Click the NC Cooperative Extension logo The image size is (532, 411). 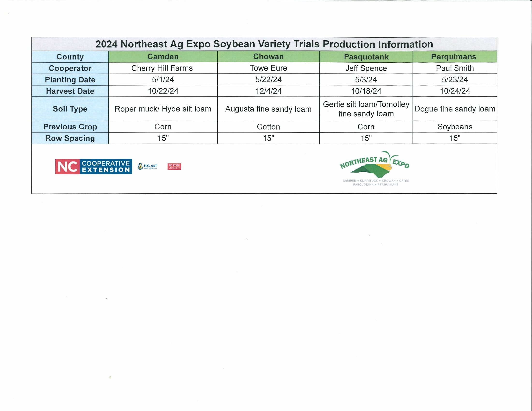click(x=94, y=167)
